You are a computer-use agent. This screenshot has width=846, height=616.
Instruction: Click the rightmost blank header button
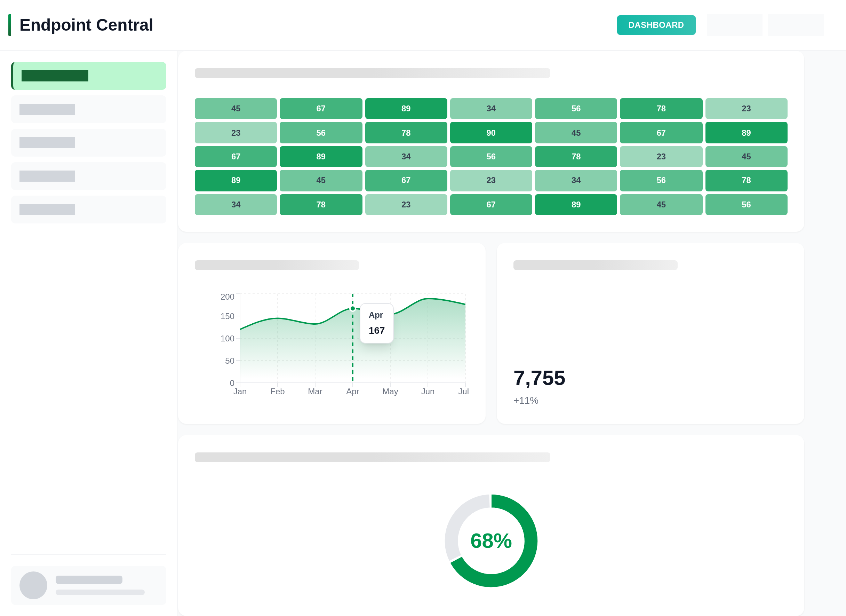point(795,25)
